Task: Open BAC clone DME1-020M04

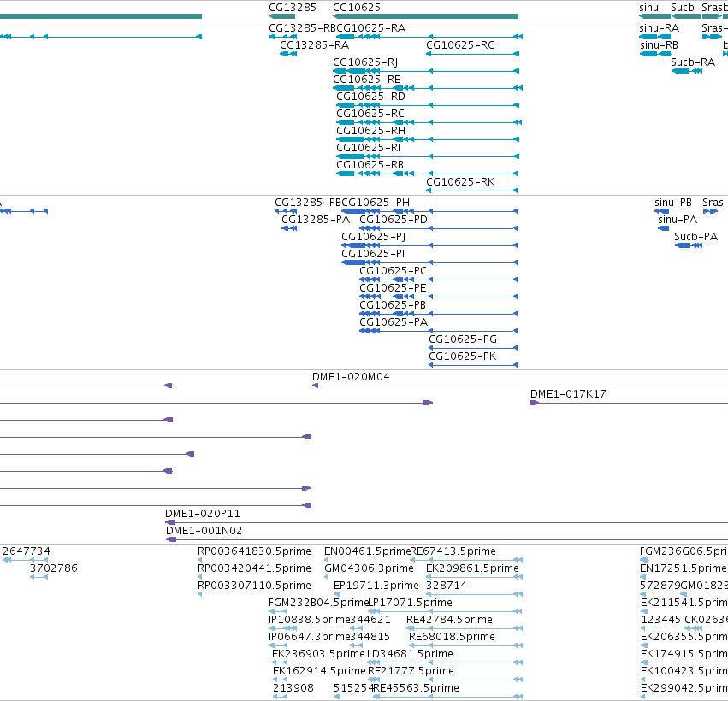Action: coord(351,377)
